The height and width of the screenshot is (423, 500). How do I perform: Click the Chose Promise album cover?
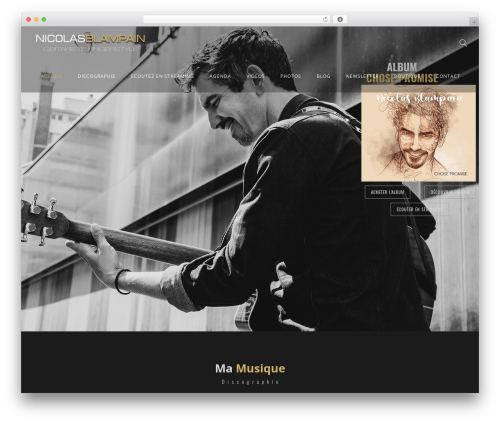[x=419, y=134]
